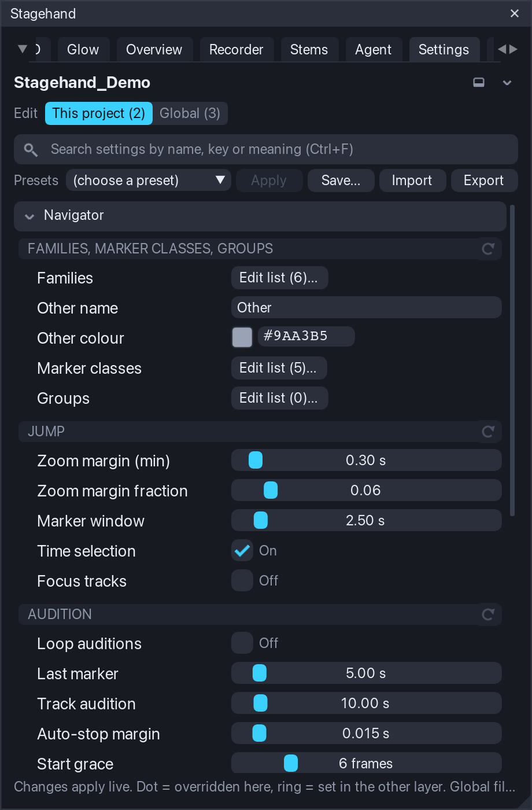Click the search magnifier icon
Image resolution: width=532 pixels, height=810 pixels.
(31, 150)
